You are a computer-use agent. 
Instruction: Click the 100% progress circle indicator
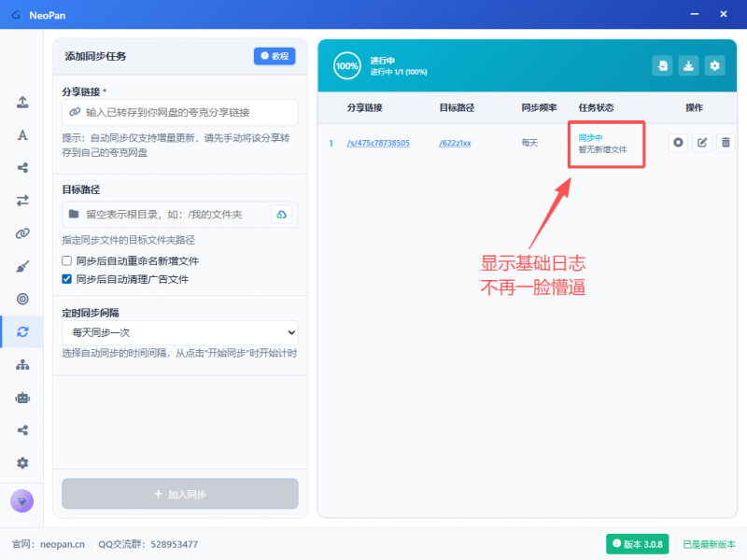pos(347,66)
